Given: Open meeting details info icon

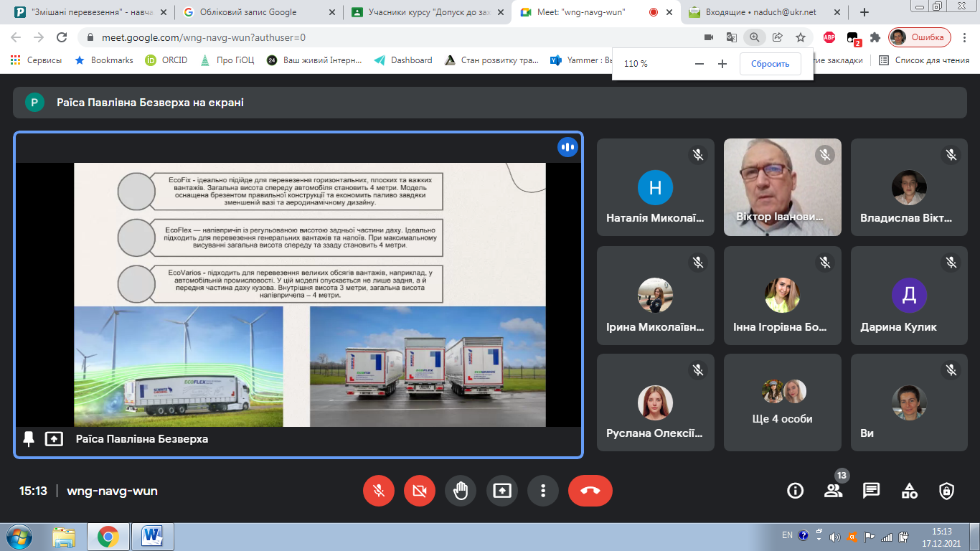Looking at the screenshot, I should click(795, 491).
